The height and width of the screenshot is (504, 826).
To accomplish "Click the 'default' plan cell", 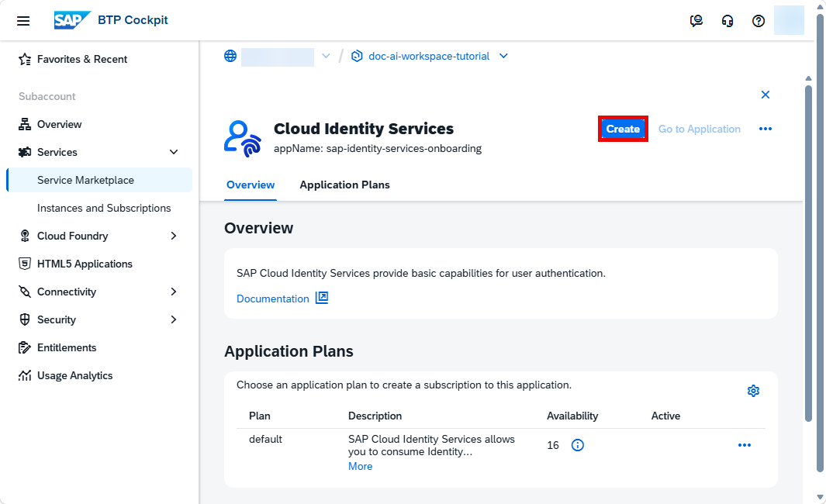I will point(265,439).
